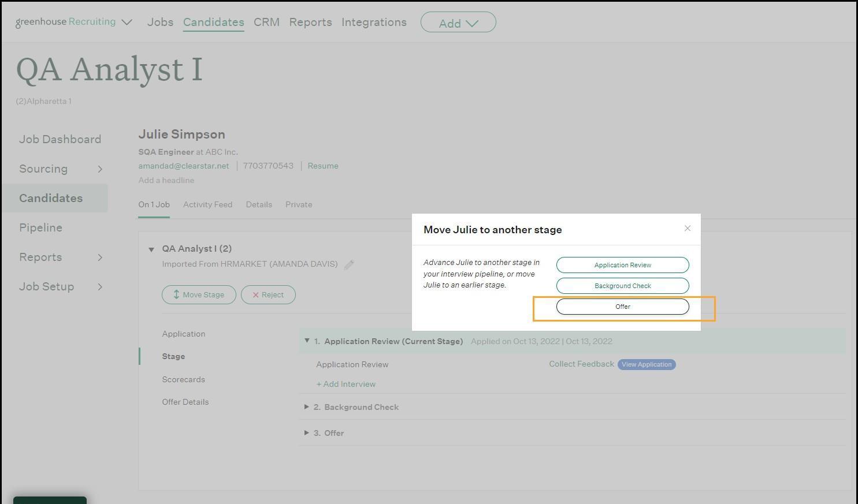The height and width of the screenshot is (504, 858).
Task: Click + Add Interview link
Action: pyautogui.click(x=346, y=384)
